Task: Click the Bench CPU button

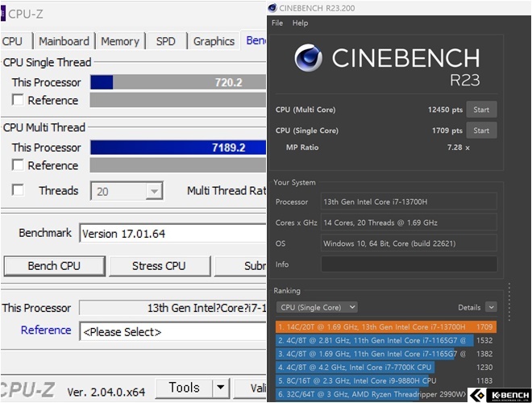Action: (x=54, y=266)
